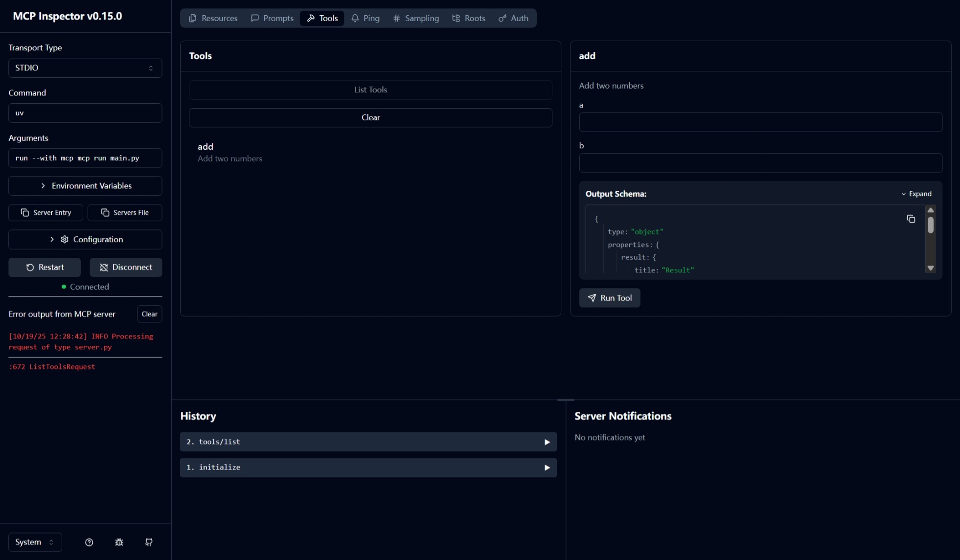Disconnect from the MCP server
Screen dimensions: 960x560
pos(126,267)
